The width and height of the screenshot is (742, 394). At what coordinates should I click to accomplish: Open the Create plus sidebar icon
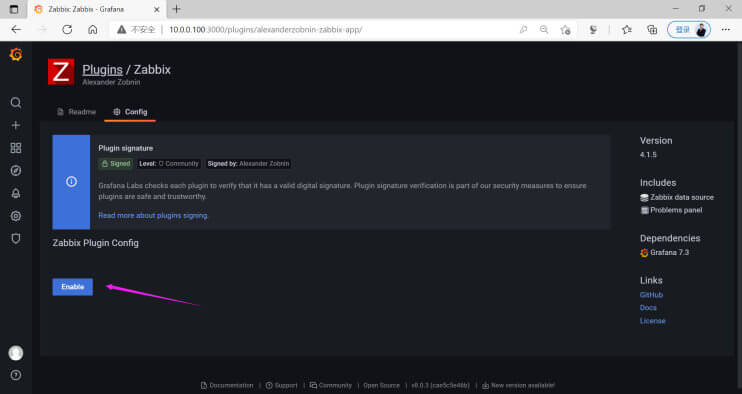coord(16,125)
